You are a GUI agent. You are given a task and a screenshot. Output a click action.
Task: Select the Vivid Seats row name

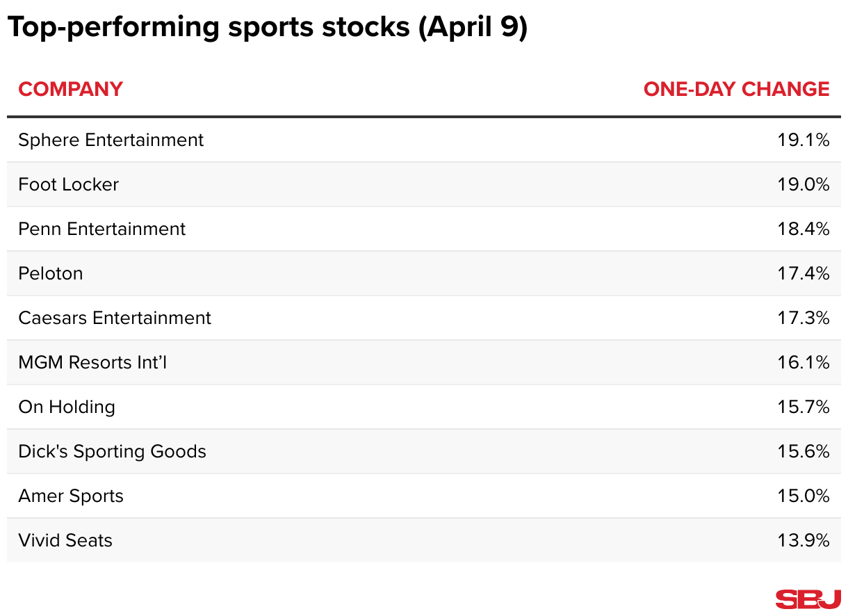[x=65, y=540]
